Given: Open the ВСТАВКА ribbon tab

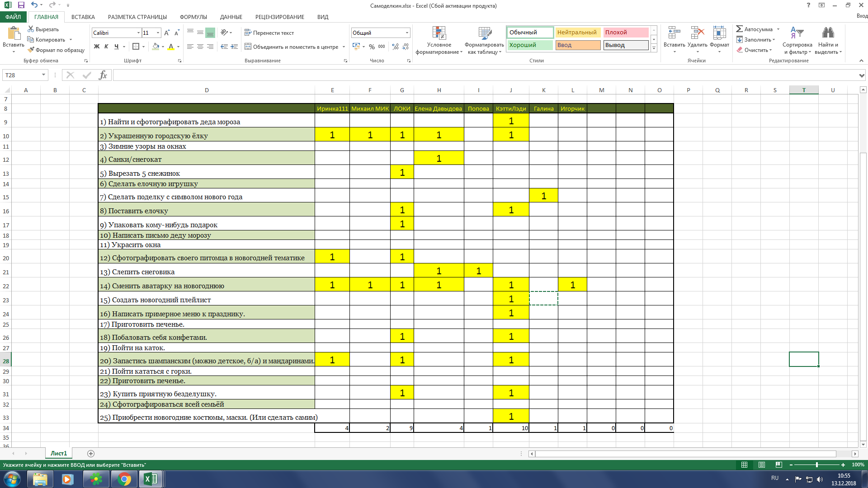Looking at the screenshot, I should pos(83,17).
